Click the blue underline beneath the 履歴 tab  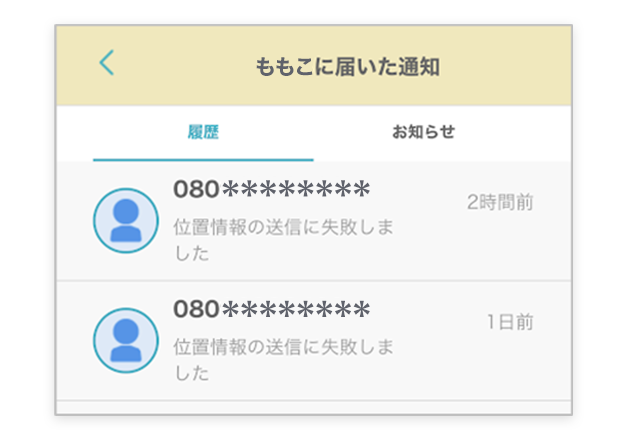pyautogui.click(x=203, y=159)
